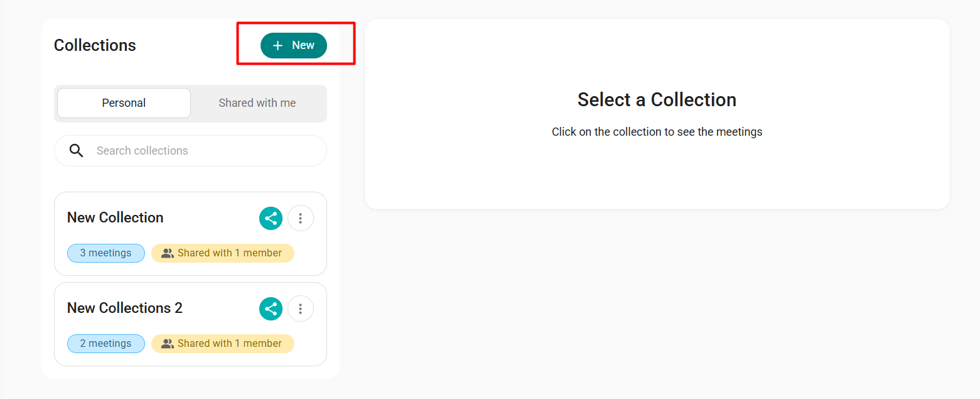Open the New Collections 2 card
The width and height of the screenshot is (980, 399).
click(x=190, y=324)
